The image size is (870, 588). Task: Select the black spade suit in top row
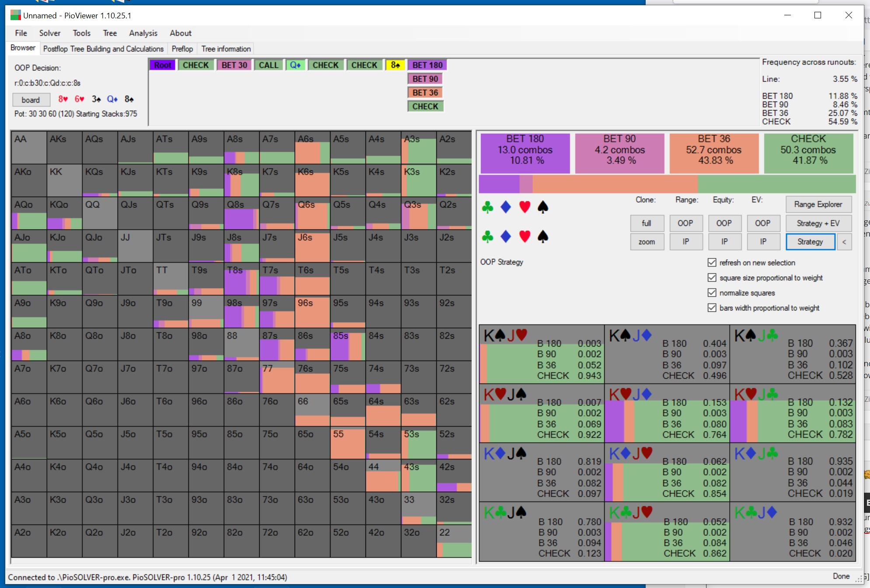[x=543, y=207]
